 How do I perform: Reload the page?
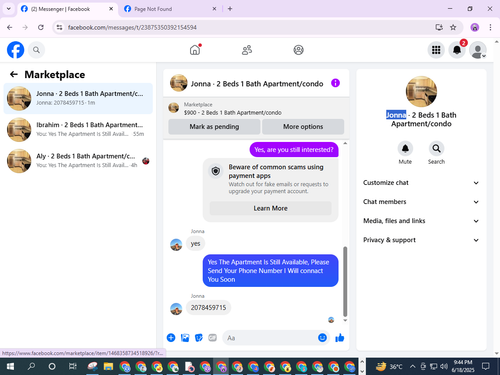pos(41,27)
